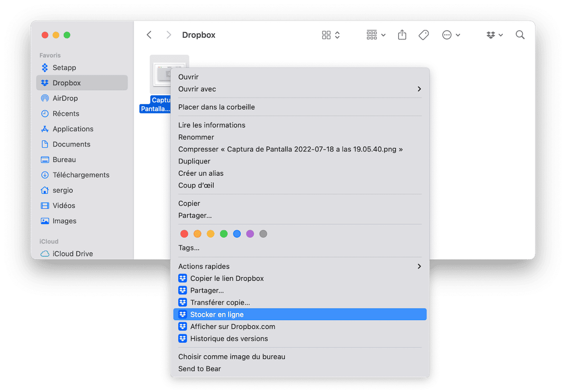566x392 pixels.
Task: Open the Dropbox toolbar dropdown menu
Action: 494,35
